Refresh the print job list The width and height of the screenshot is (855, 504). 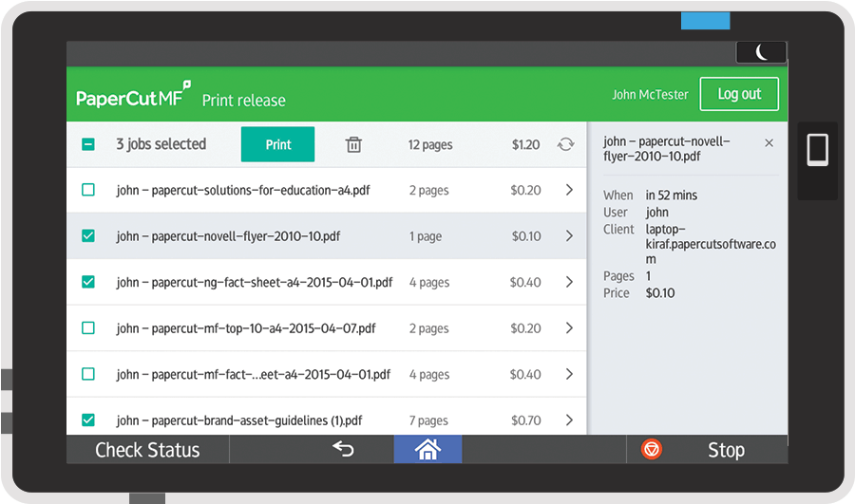point(565,144)
